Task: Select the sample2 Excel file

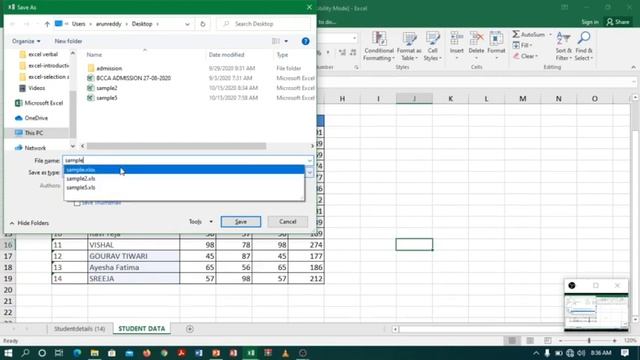Action: pos(107,88)
